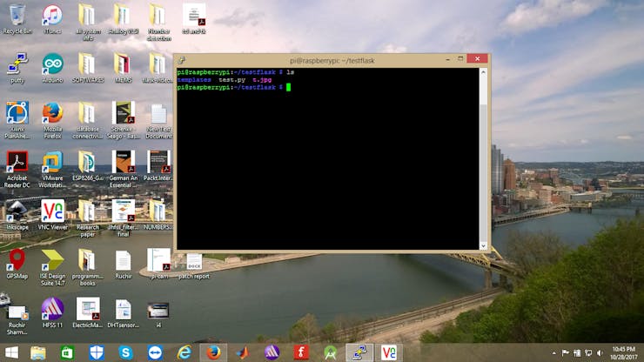Select the patch report document
The height and width of the screenshot is (362, 644).
(x=194, y=266)
